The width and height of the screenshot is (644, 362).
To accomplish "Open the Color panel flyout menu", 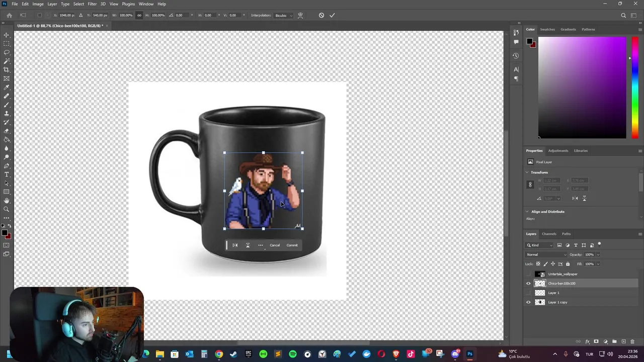I will pyautogui.click(x=640, y=29).
